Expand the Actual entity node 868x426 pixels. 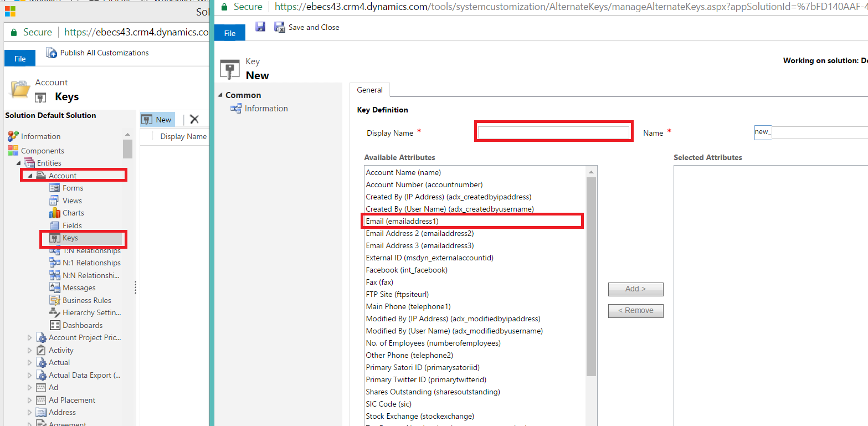tap(30, 363)
